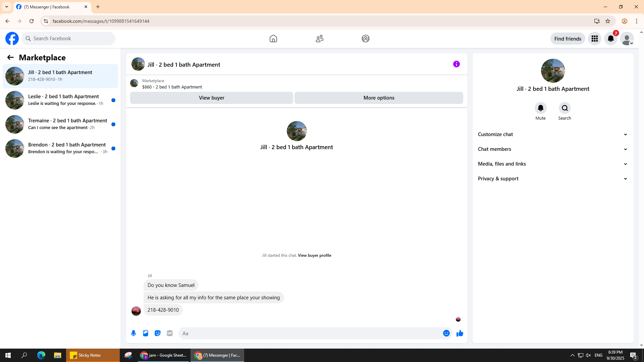This screenshot has width=644, height=362.
Task: Mute this conversation
Action: click(x=540, y=108)
